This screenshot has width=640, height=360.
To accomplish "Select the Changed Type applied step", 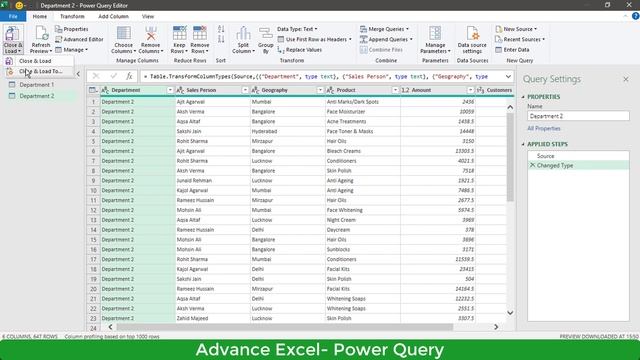I will pyautogui.click(x=578, y=165).
